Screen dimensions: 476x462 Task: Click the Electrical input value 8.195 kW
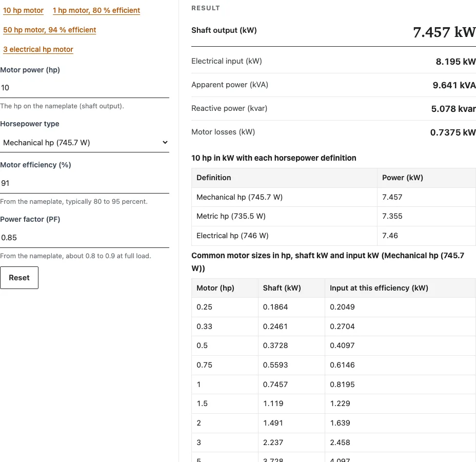(x=455, y=62)
